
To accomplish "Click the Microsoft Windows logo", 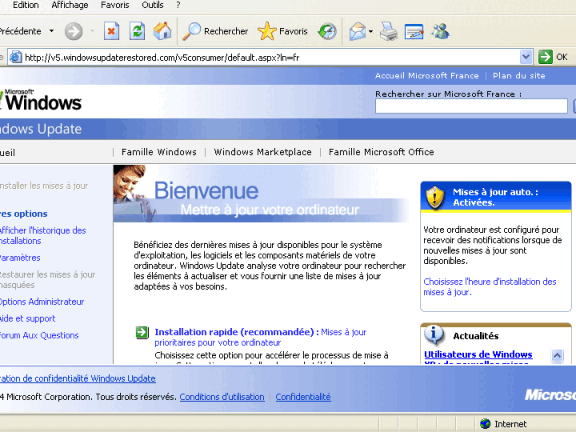I will click(41, 100).
